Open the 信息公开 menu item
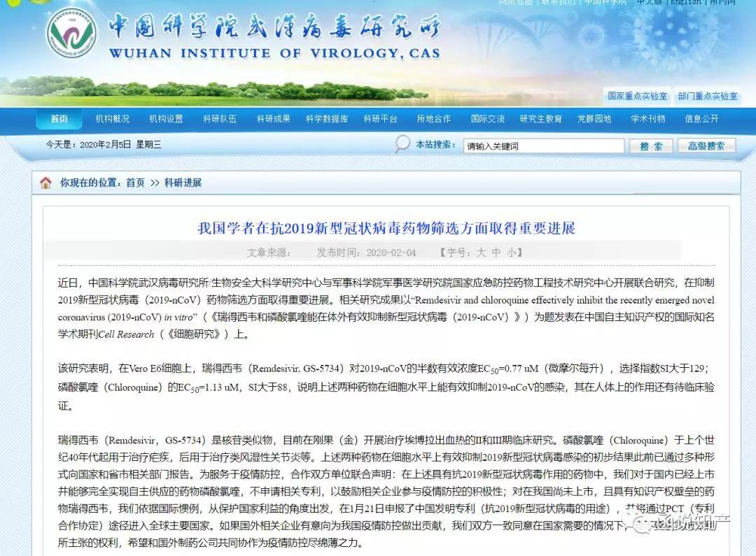 coord(701,118)
